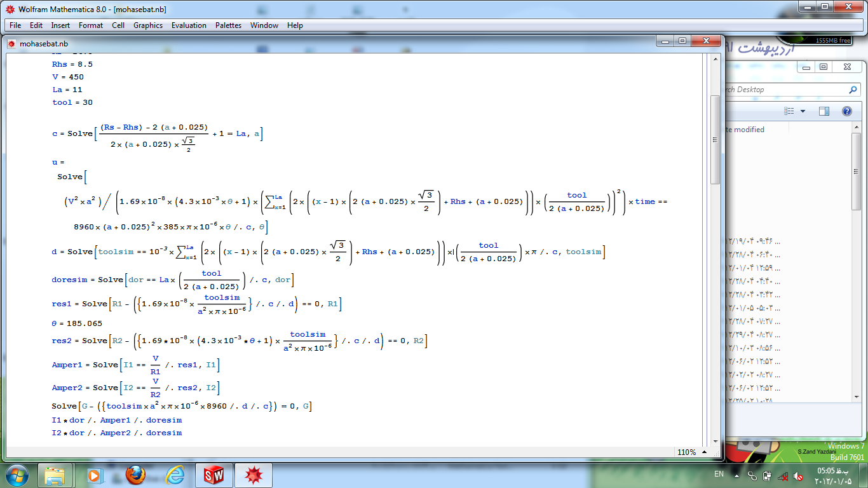The height and width of the screenshot is (488, 868).
Task: Show hidden system tray icons
Action: (737, 475)
